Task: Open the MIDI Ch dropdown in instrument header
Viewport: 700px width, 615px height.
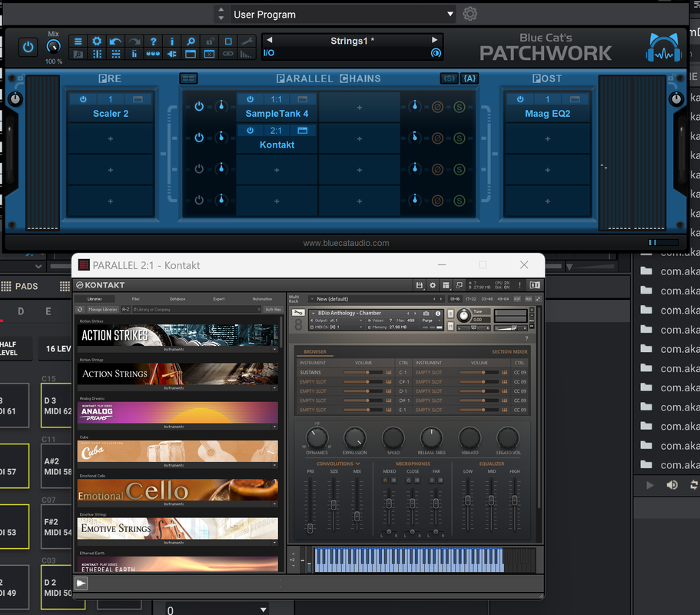Action: 337,327
